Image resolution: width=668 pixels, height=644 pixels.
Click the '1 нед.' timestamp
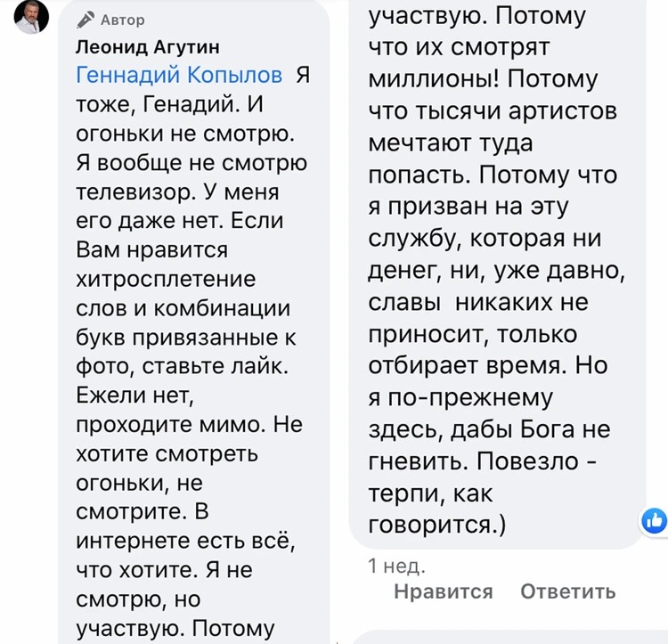pos(396,565)
